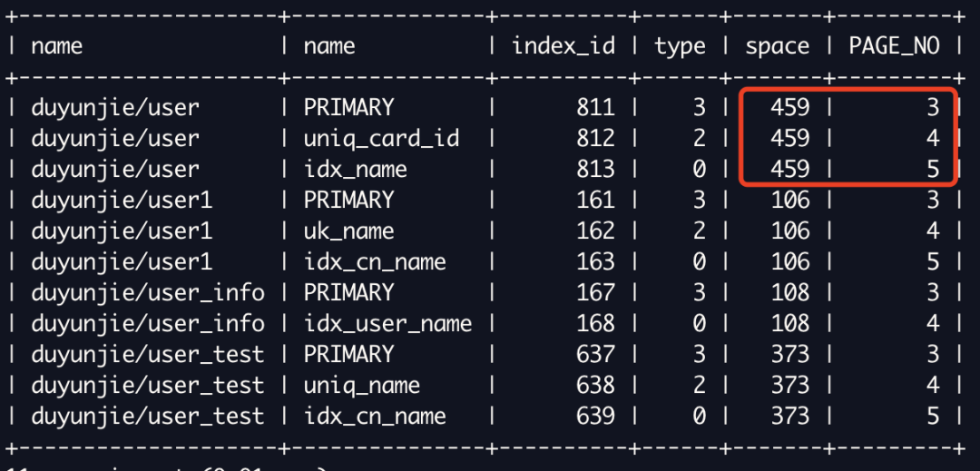Click the uniq_name index name
This screenshot has width=980, height=471.
362,387
